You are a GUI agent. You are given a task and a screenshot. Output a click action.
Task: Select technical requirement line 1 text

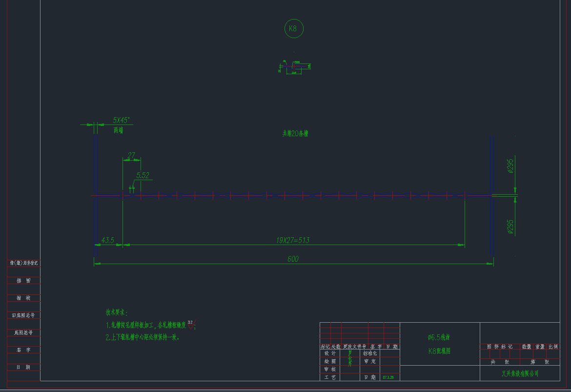point(146,325)
